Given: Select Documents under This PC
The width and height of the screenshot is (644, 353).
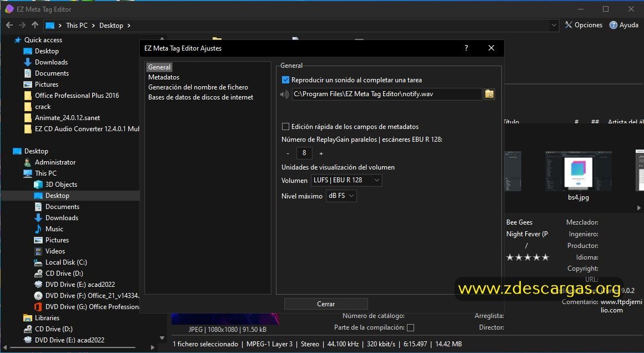Looking at the screenshot, I should [62, 207].
